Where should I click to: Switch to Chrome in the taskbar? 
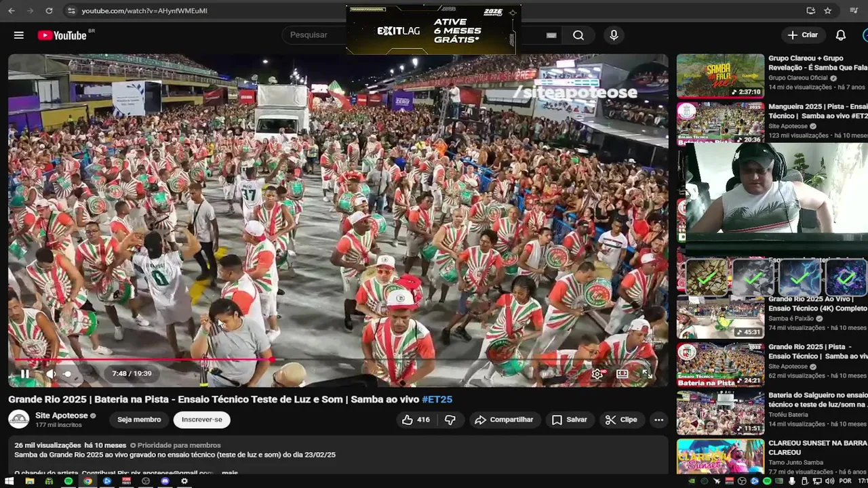click(x=87, y=481)
